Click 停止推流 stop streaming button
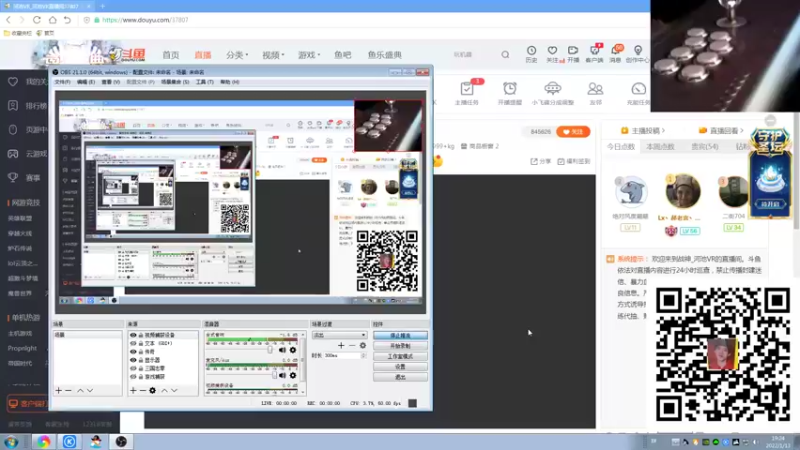 (x=400, y=335)
